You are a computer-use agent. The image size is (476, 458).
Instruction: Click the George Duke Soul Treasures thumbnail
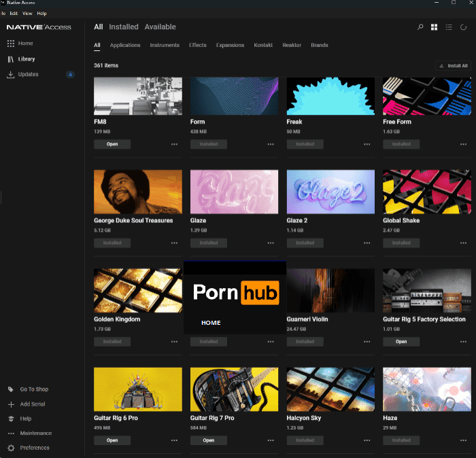[138, 192]
